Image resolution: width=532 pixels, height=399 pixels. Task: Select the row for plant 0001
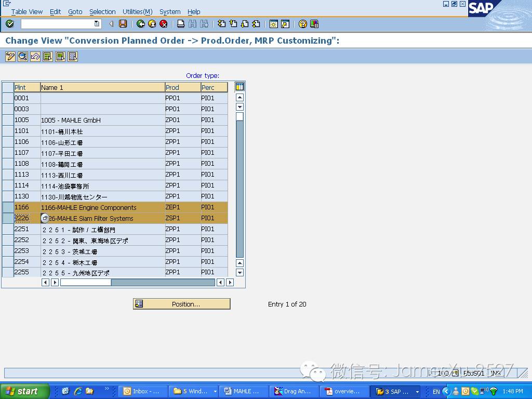point(8,98)
